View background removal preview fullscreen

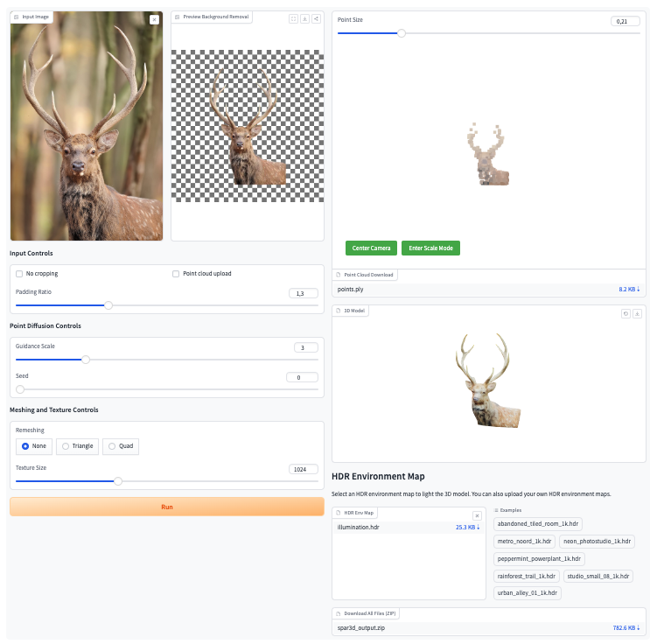[x=293, y=18]
